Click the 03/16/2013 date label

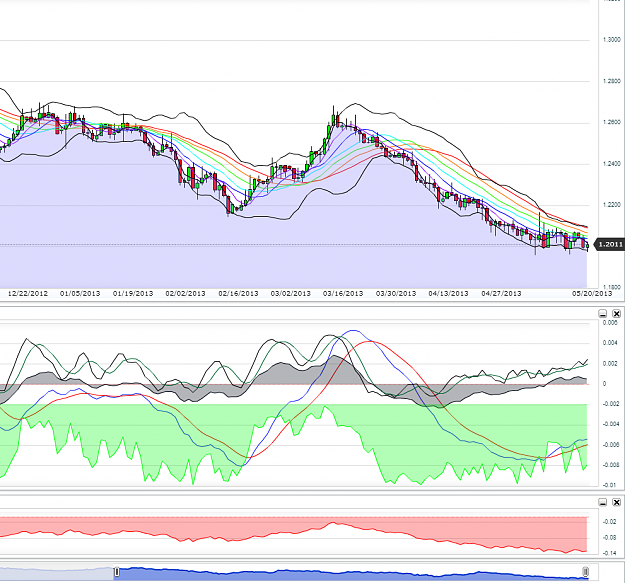343,294
